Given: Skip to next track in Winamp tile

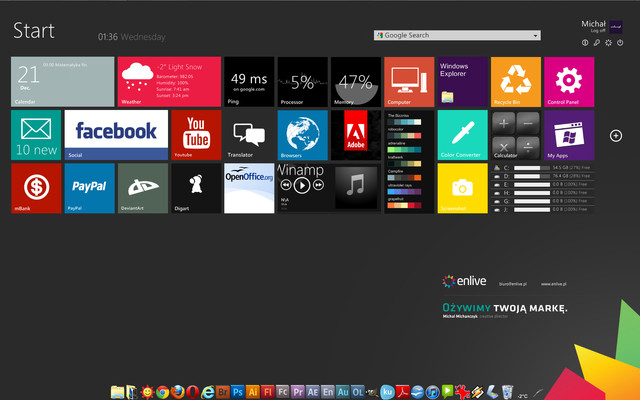Looking at the screenshot, I should tap(318, 185).
